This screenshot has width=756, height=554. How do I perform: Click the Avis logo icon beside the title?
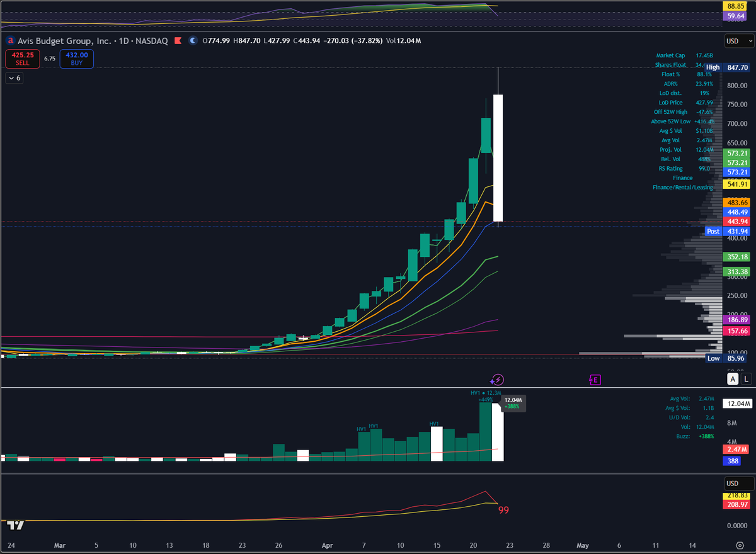[10, 41]
